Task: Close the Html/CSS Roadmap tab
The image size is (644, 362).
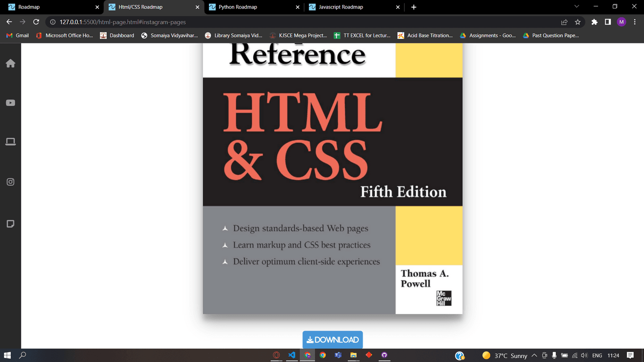Action: [x=197, y=7]
